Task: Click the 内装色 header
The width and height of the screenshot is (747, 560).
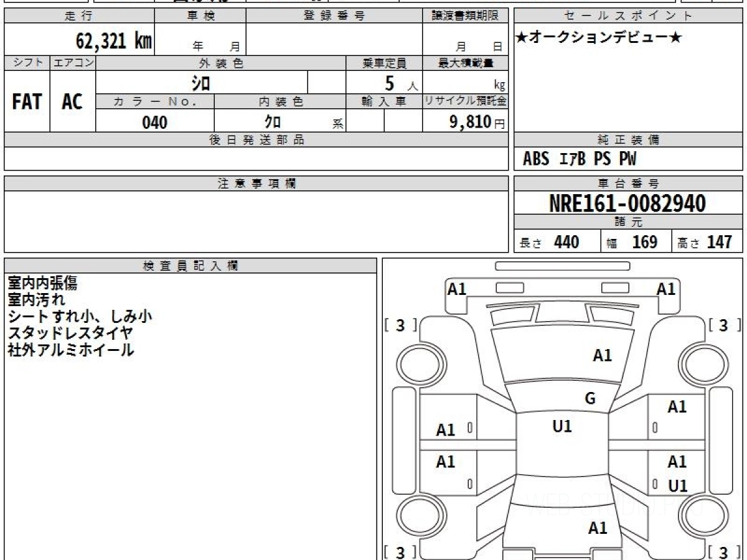Action: tap(280, 102)
